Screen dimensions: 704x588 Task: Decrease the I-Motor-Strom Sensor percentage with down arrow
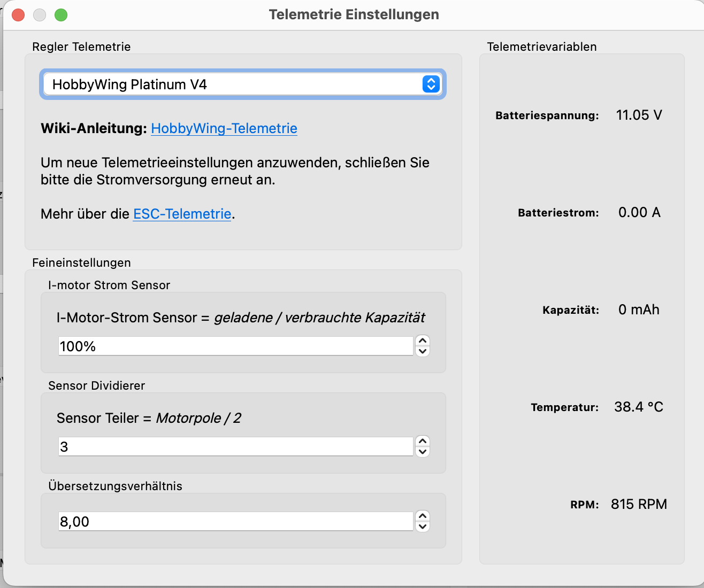click(x=423, y=351)
